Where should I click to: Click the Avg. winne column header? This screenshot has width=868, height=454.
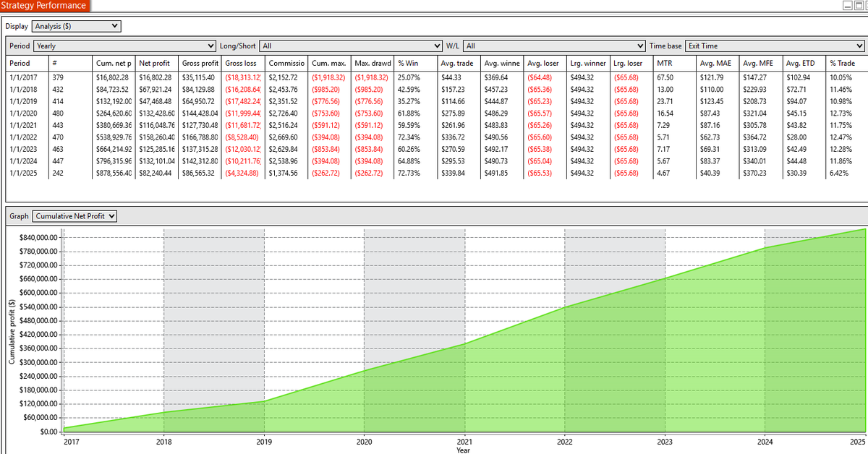[x=503, y=64]
